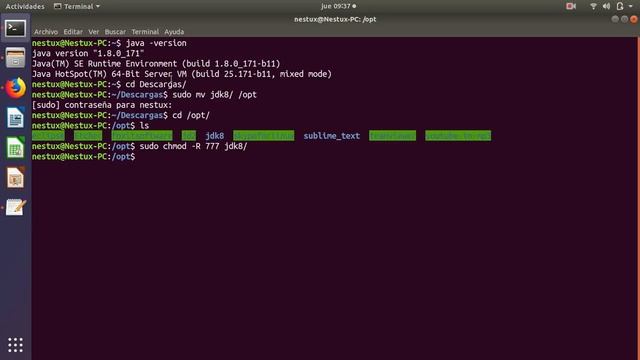Open the Terminal app menu in top bar

point(77,6)
